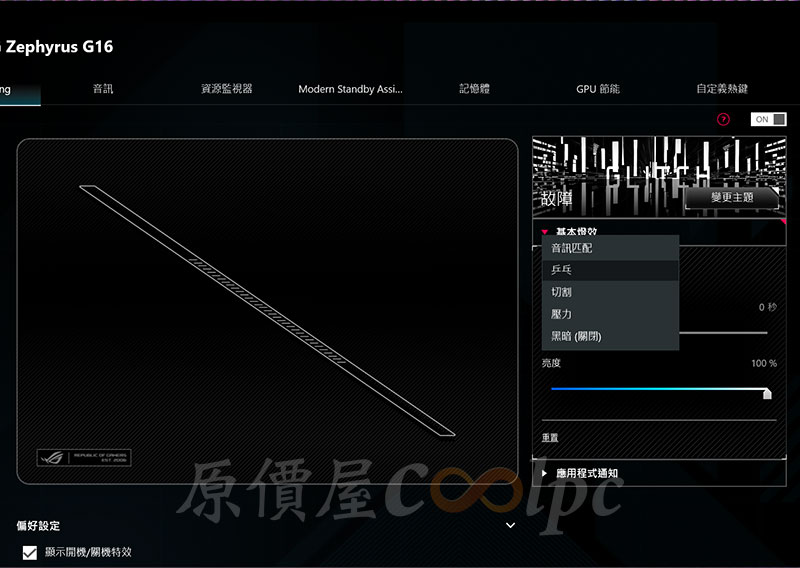Screen dimensions: 800x568
Task: Open the Modern Standby Assi... tab
Action: pyautogui.click(x=350, y=89)
